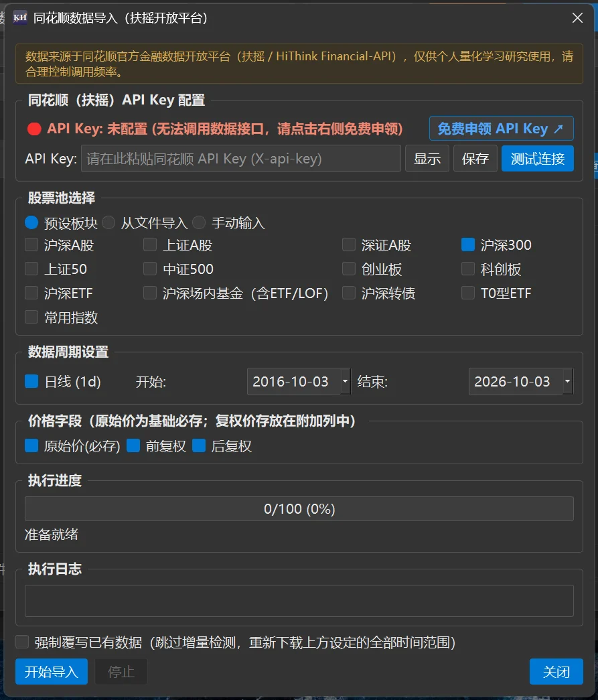This screenshot has height=700, width=598.
Task: Check the 中证500 checkbox
Action: pos(150,269)
